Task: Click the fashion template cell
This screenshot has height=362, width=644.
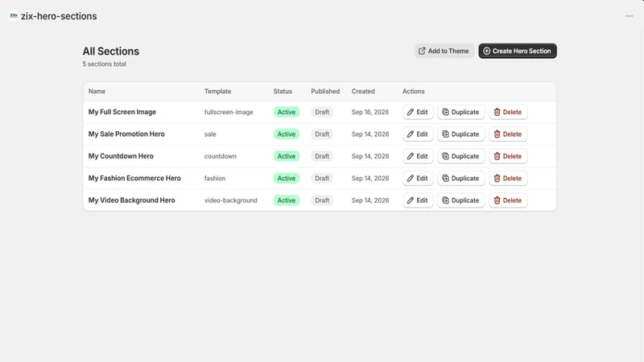Action: click(215, 179)
